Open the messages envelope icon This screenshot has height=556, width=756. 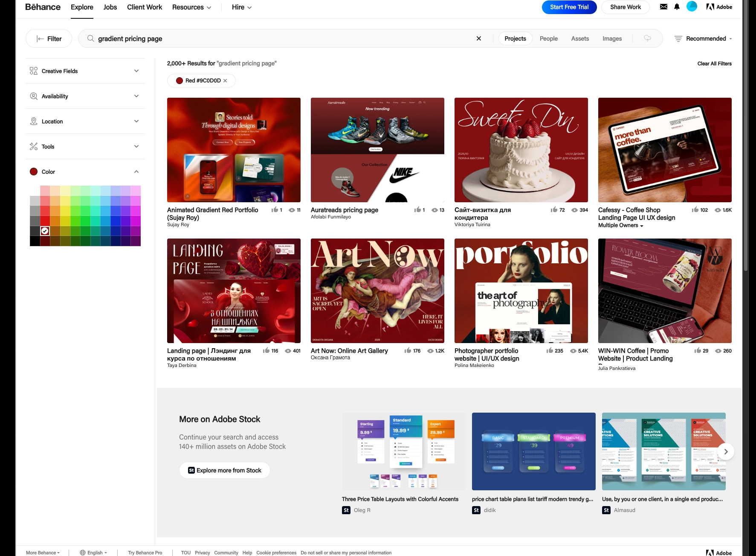point(663,7)
